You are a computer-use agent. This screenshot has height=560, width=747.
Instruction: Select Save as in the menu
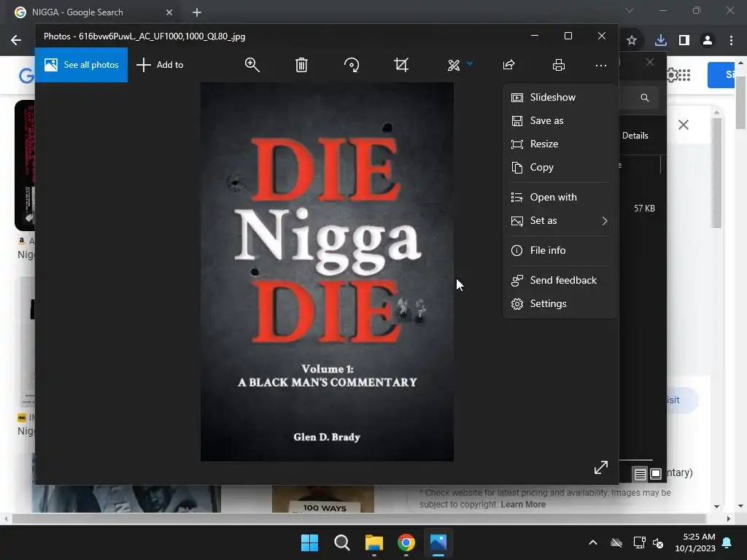[x=560, y=120]
